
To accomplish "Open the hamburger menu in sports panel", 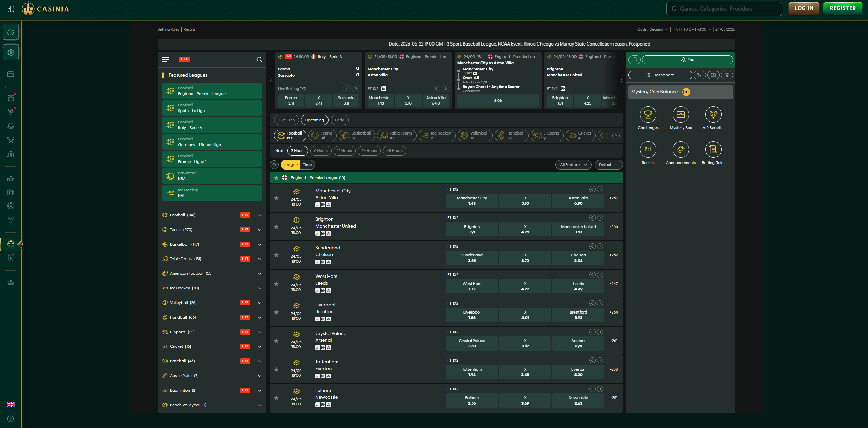I will 166,59.
